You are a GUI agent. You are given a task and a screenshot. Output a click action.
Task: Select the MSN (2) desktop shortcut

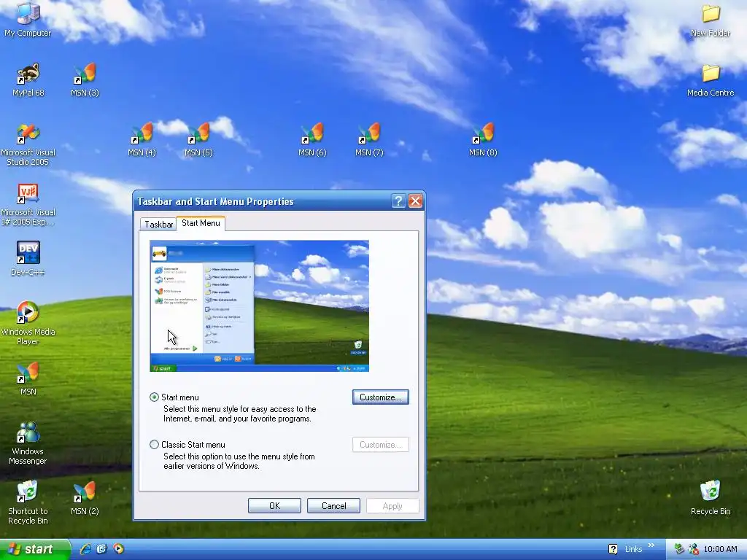click(85, 498)
